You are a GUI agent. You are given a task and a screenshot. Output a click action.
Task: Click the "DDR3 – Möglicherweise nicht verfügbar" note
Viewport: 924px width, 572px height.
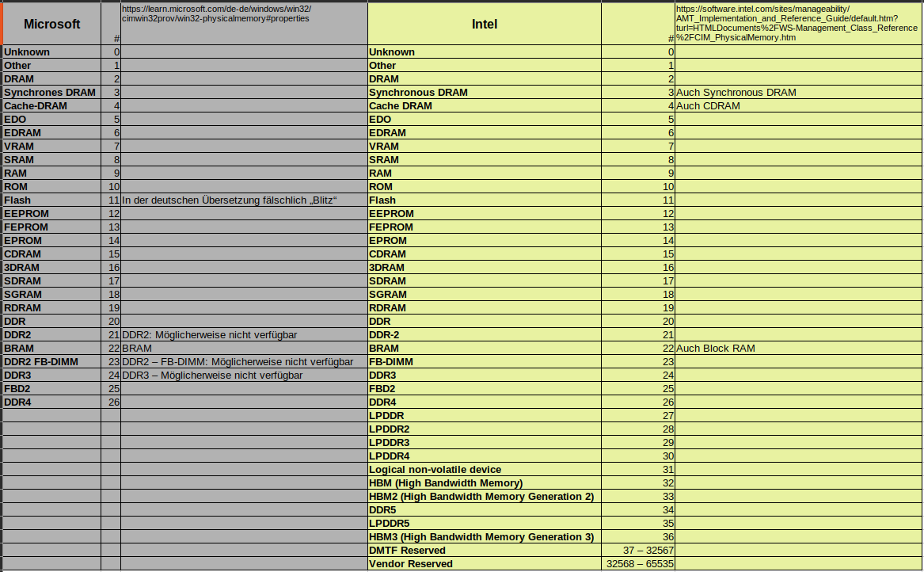click(212, 376)
